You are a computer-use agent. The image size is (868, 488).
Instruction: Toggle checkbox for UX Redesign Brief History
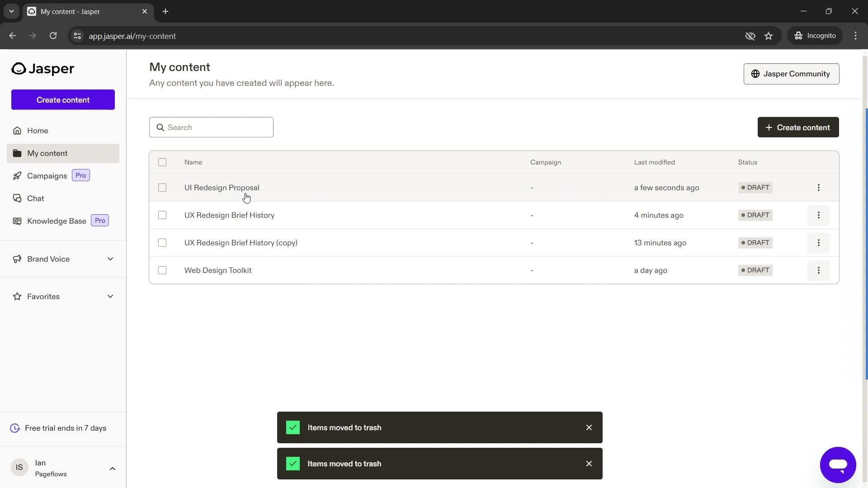click(162, 215)
